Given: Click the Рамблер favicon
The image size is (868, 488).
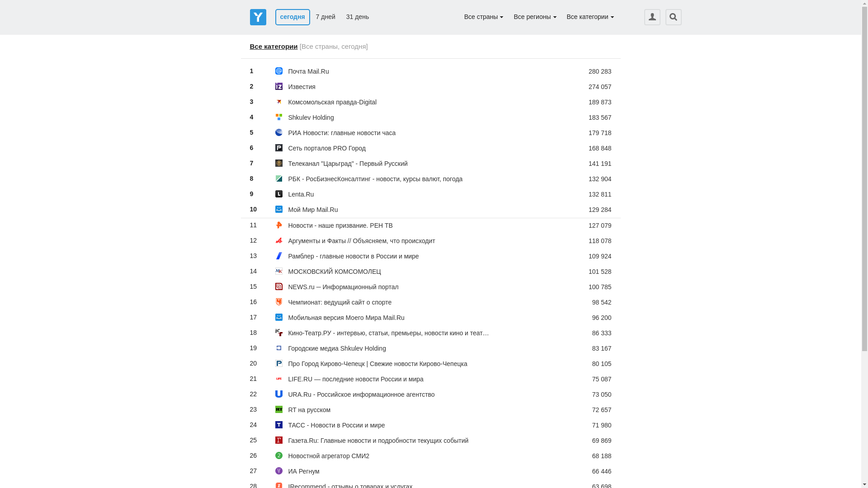Looking at the screenshot, I should [279, 256].
